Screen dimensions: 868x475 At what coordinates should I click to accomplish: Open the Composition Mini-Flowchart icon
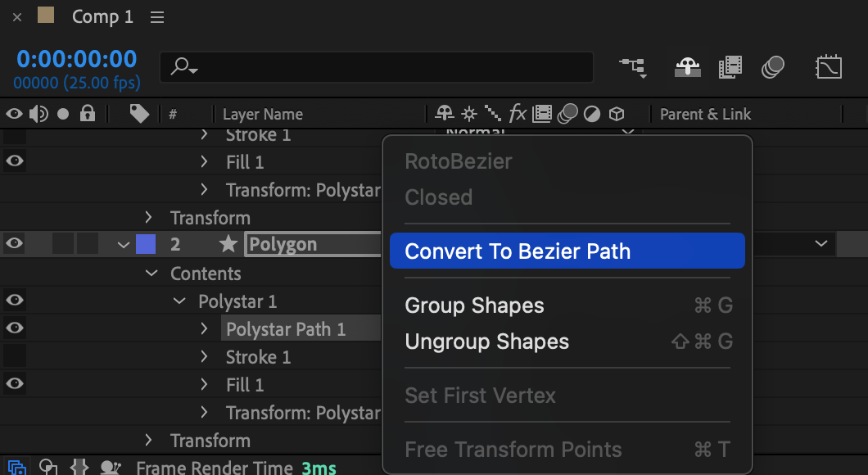click(633, 67)
